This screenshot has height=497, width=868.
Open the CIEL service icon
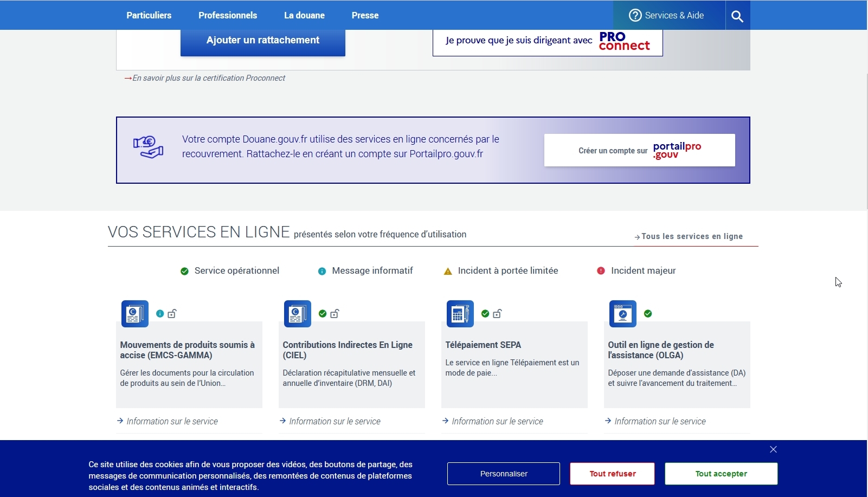[x=297, y=314]
